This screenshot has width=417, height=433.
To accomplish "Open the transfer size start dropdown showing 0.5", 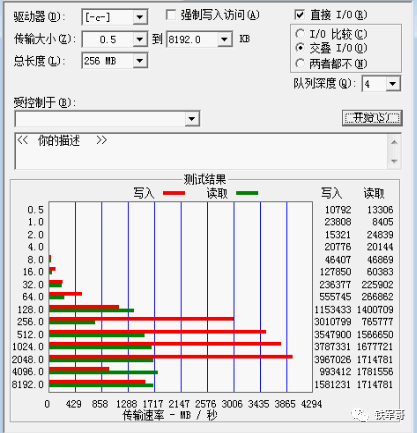I will coord(140,40).
